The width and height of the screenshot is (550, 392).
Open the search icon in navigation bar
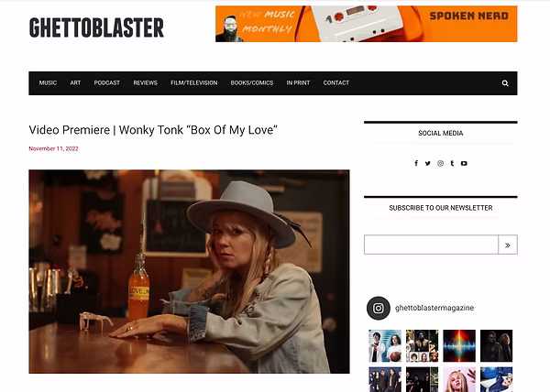[505, 83]
